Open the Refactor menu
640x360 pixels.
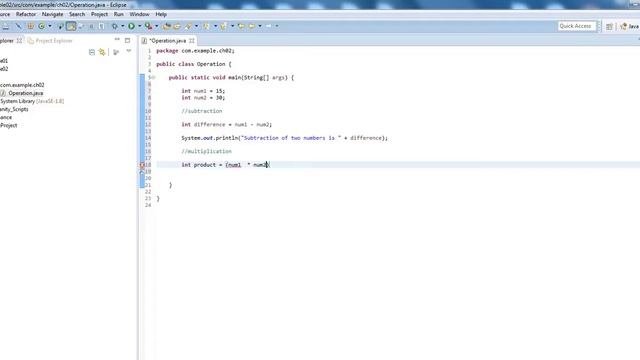pos(26,14)
